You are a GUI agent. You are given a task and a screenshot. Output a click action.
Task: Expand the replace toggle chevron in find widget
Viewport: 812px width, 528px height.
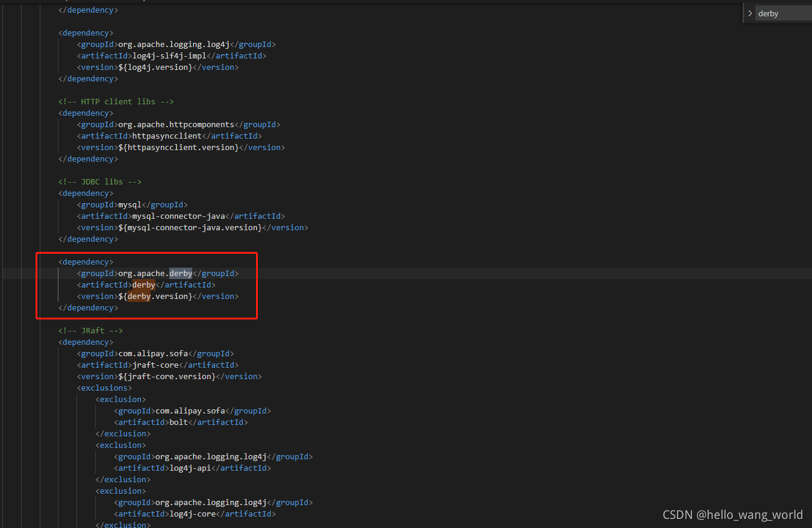[750, 13]
